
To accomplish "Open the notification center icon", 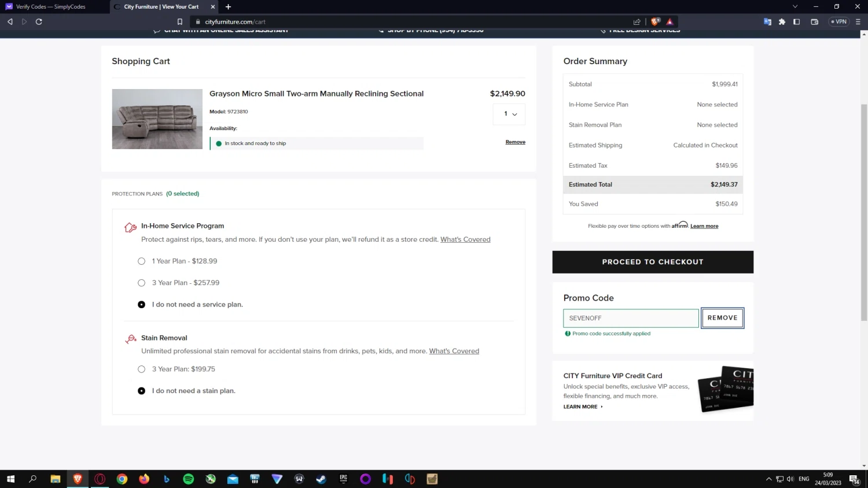I will [x=854, y=479].
